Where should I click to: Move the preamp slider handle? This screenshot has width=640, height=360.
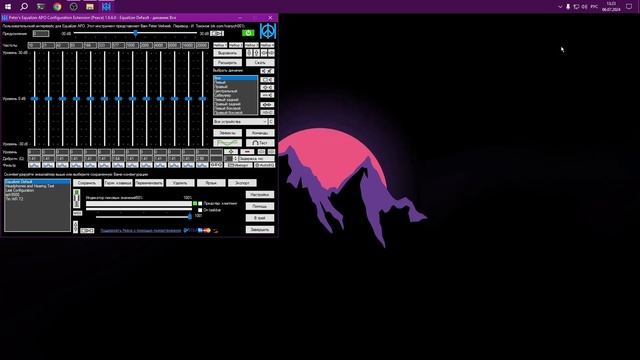click(x=136, y=33)
